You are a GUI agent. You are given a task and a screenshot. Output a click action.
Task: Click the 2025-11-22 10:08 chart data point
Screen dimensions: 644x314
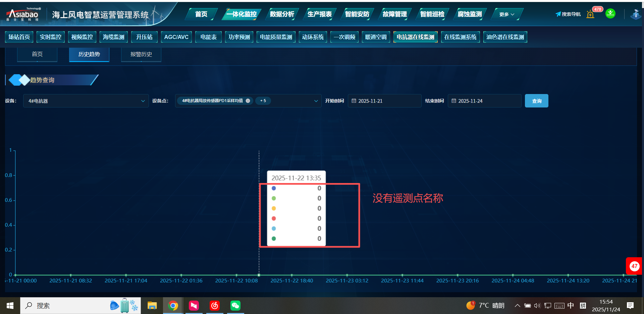point(236,275)
